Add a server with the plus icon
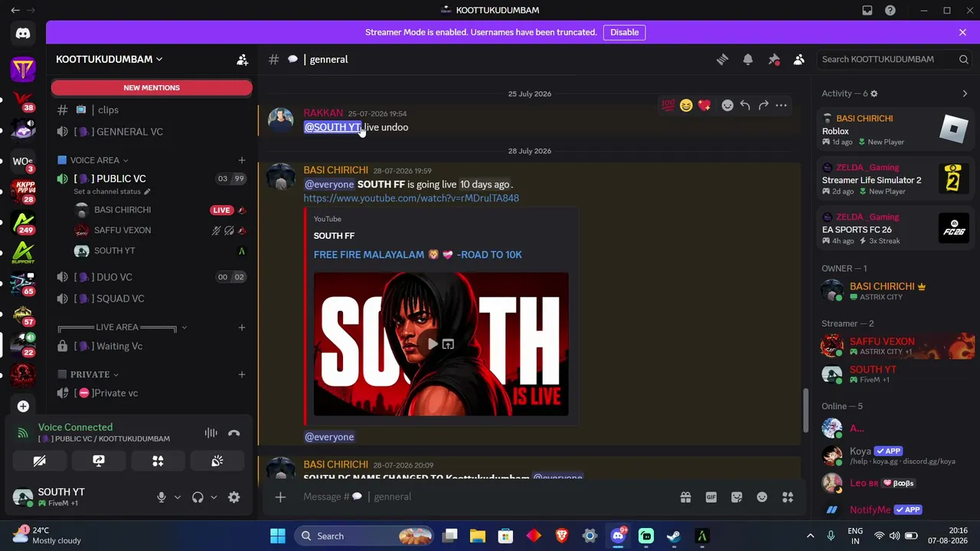This screenshot has height=551, width=980. click(23, 406)
